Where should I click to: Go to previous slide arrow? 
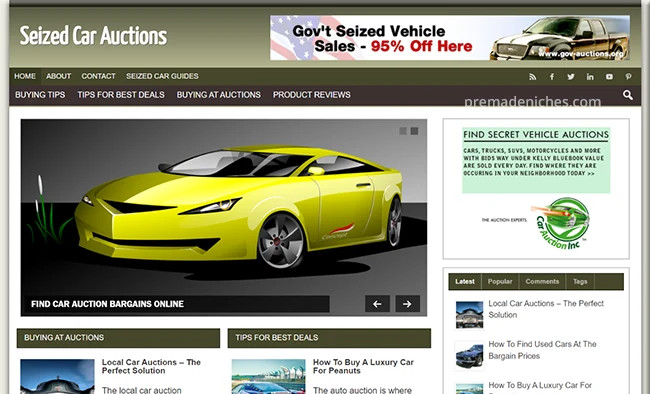(377, 304)
